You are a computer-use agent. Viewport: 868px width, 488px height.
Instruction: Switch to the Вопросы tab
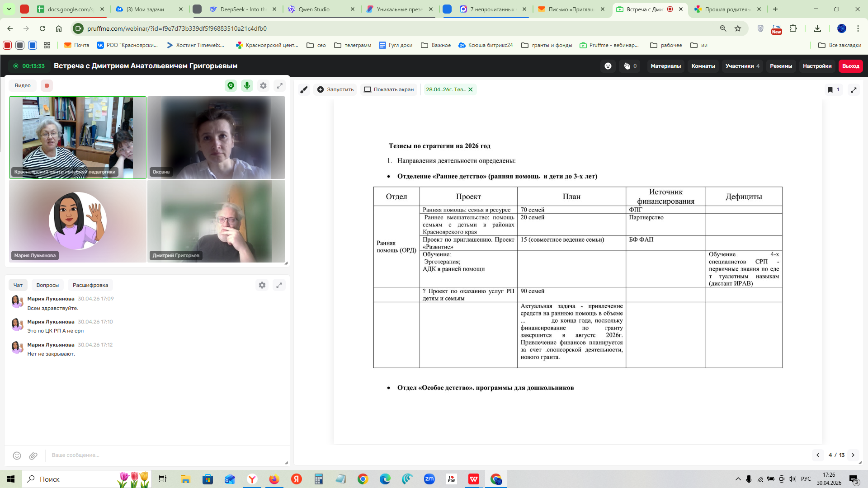(47, 285)
